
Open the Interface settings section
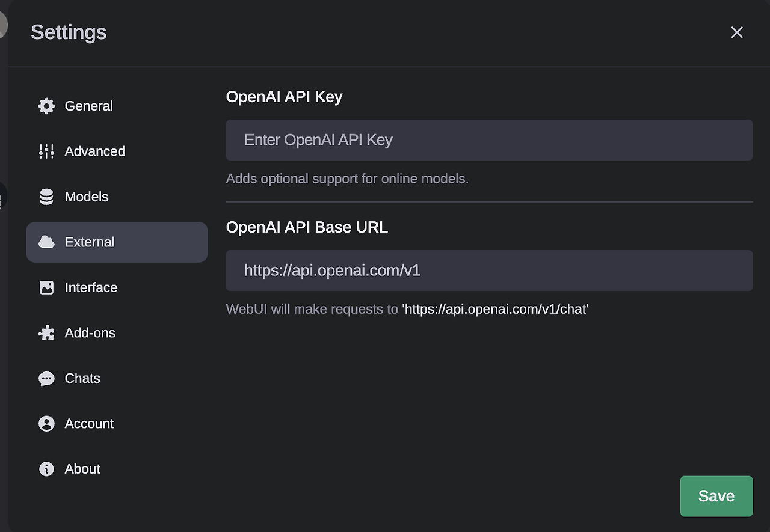click(x=91, y=287)
